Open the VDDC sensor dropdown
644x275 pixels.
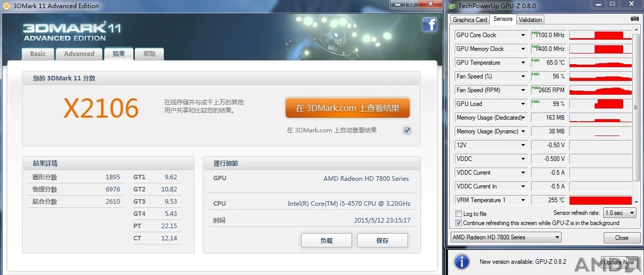(523, 159)
